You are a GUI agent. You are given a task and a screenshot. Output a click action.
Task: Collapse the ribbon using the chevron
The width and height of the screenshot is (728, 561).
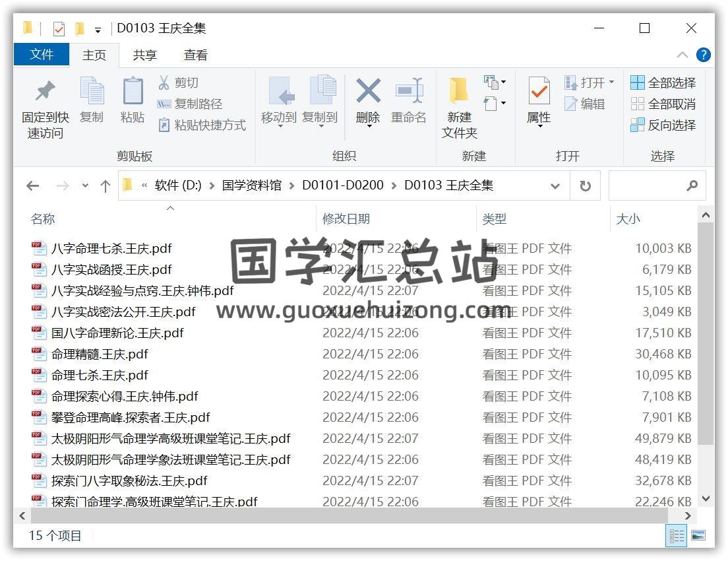[x=682, y=55]
